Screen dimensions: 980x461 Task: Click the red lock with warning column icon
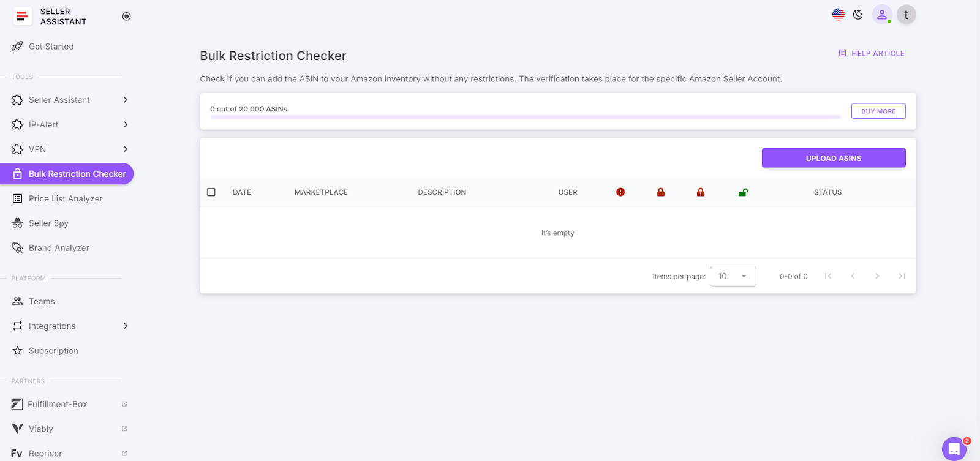coord(701,192)
